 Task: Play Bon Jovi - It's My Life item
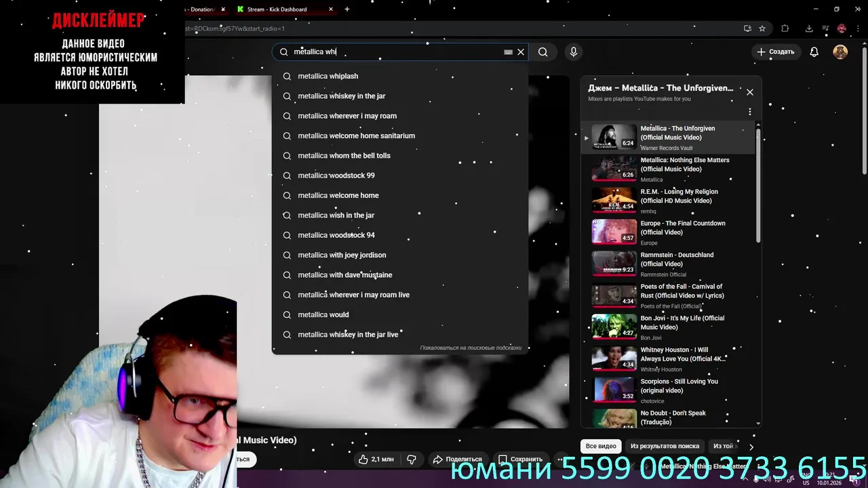click(x=668, y=327)
